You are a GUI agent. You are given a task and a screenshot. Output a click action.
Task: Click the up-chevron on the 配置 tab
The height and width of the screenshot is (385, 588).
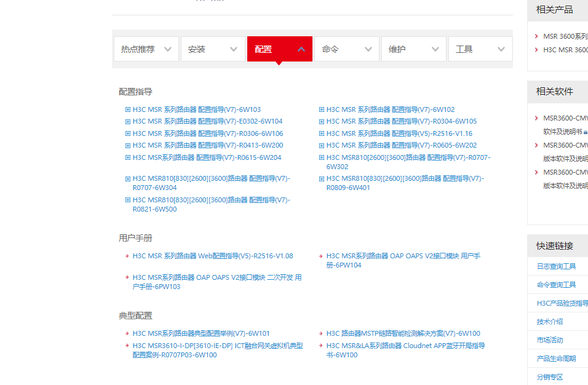[301, 49]
